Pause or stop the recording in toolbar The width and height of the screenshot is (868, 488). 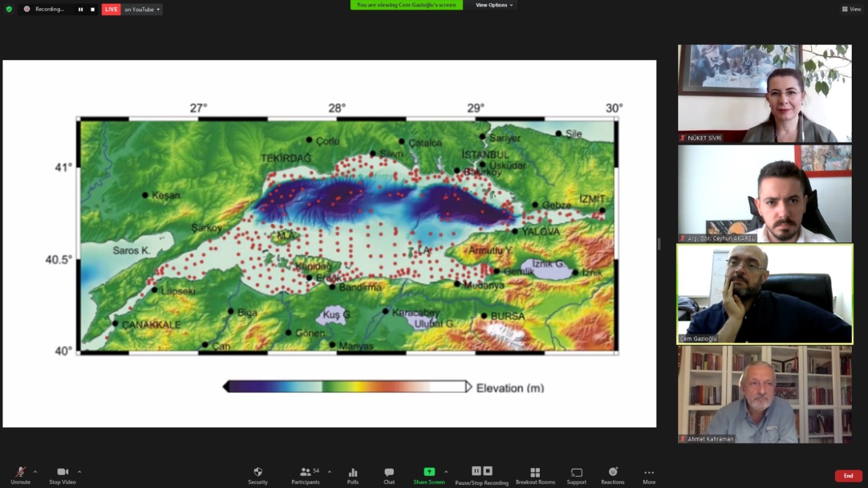click(x=482, y=475)
